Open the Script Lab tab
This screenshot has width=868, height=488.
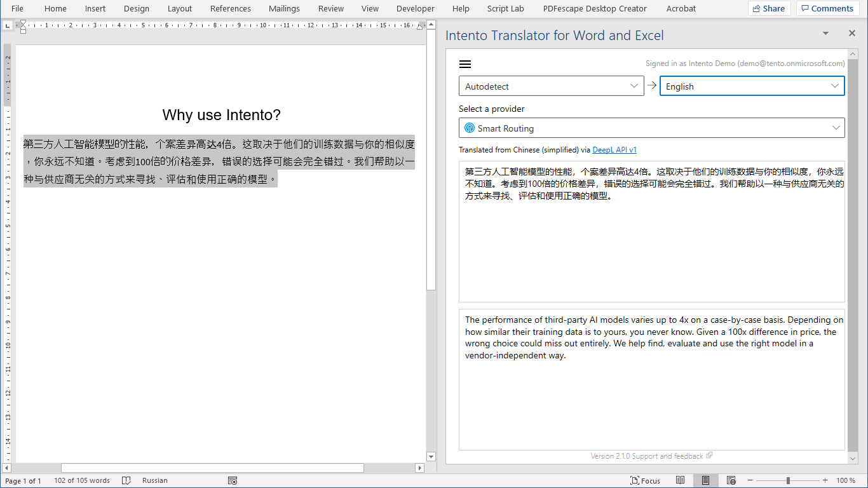pyautogui.click(x=506, y=8)
